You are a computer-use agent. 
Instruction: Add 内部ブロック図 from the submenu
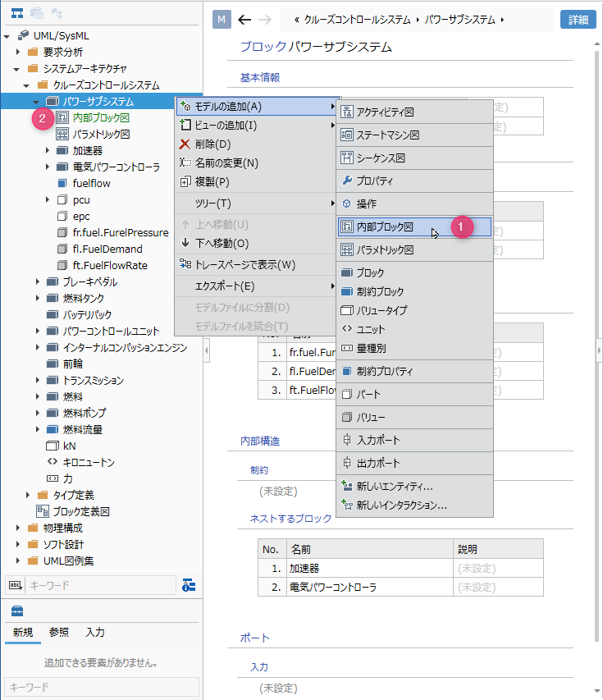(x=414, y=226)
